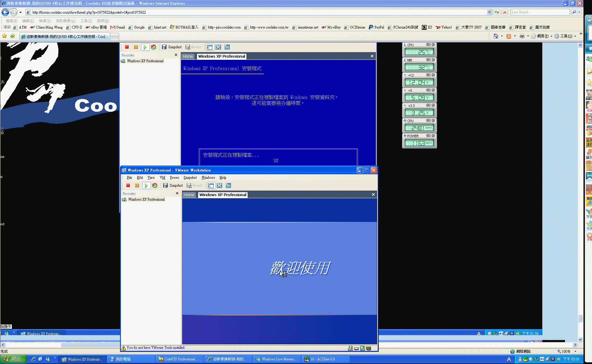This screenshot has width=592, height=364.
Task: Open the search provider options dropdown
Action: pyautogui.click(x=580, y=12)
